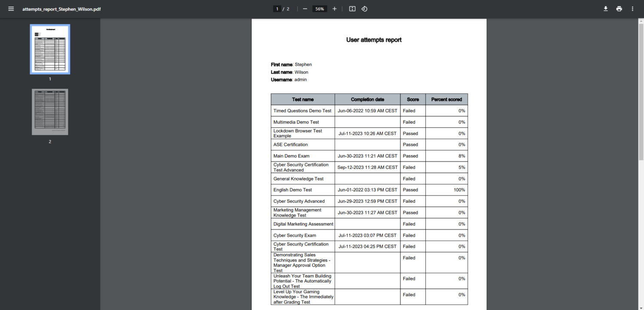The height and width of the screenshot is (310, 644).
Task: Click the English Demo Test row
Action: tap(293, 190)
